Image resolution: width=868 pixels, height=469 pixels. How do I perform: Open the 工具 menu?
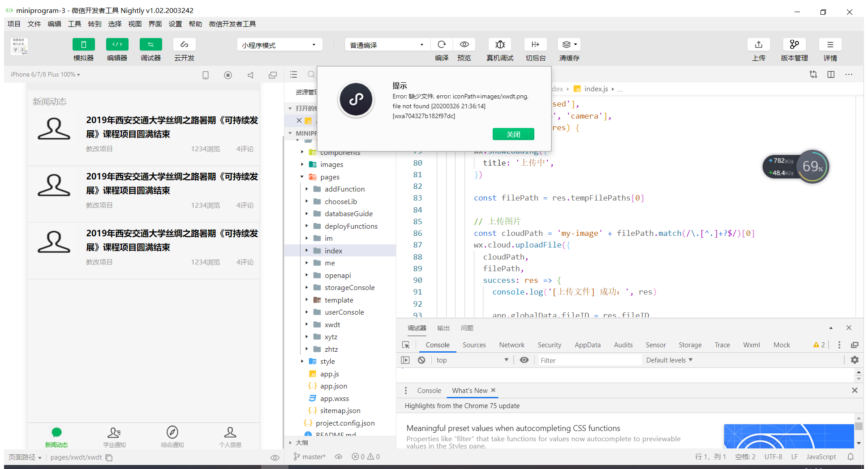(x=74, y=24)
